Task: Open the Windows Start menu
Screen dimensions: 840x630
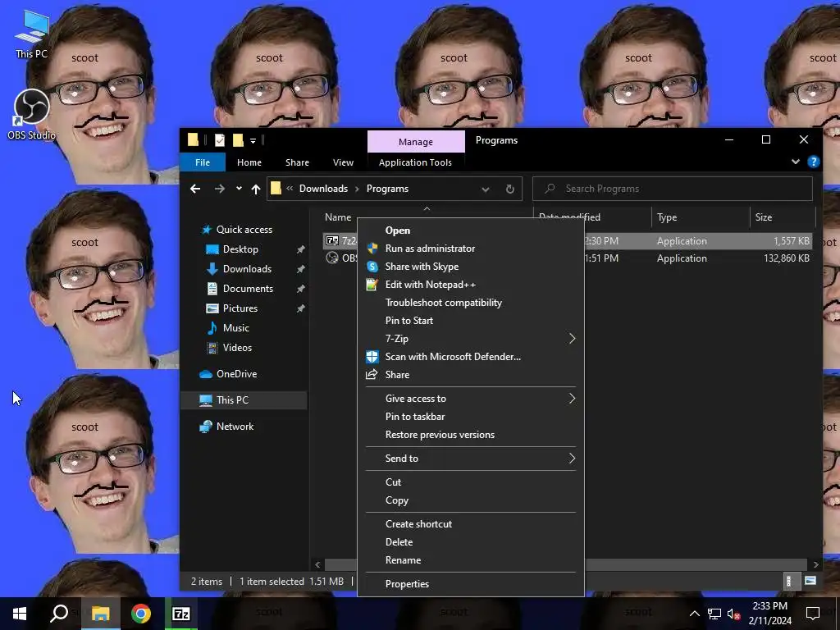Action: click(20, 614)
